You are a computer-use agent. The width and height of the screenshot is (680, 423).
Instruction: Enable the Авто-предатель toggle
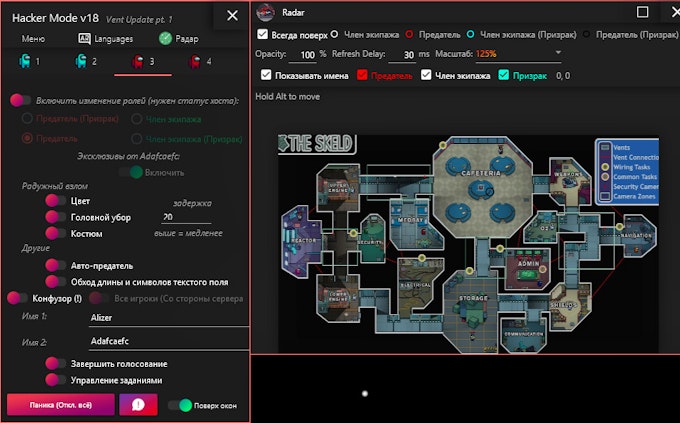click(x=55, y=265)
